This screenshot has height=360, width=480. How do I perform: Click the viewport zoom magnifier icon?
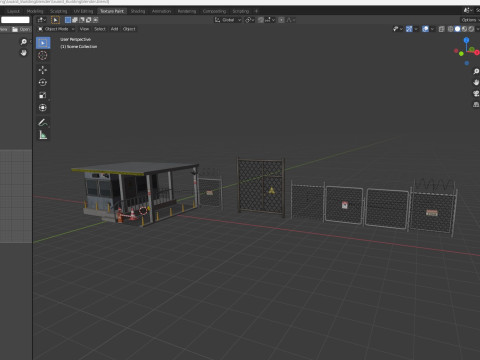point(476,71)
